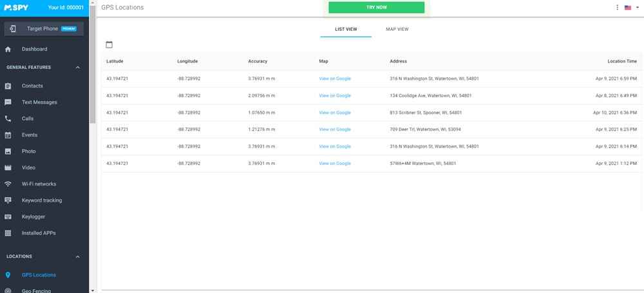
Task: Click the sidebar scrollbar down arrow
Action: pyautogui.click(x=93, y=290)
